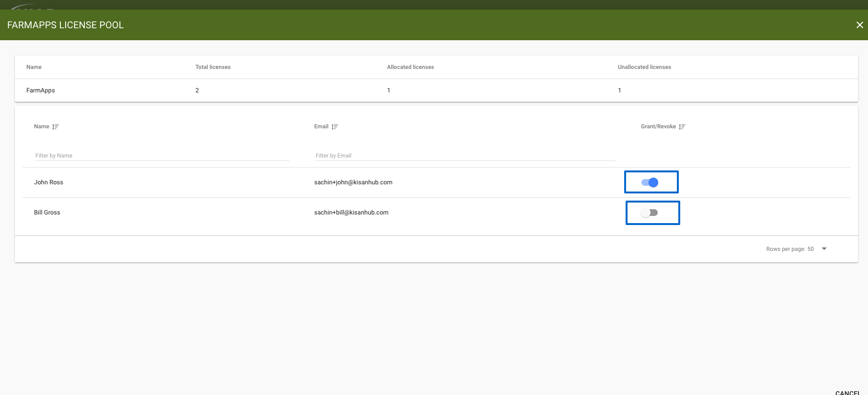
Task: Open the Rows per page dropdown
Action: [824, 249]
